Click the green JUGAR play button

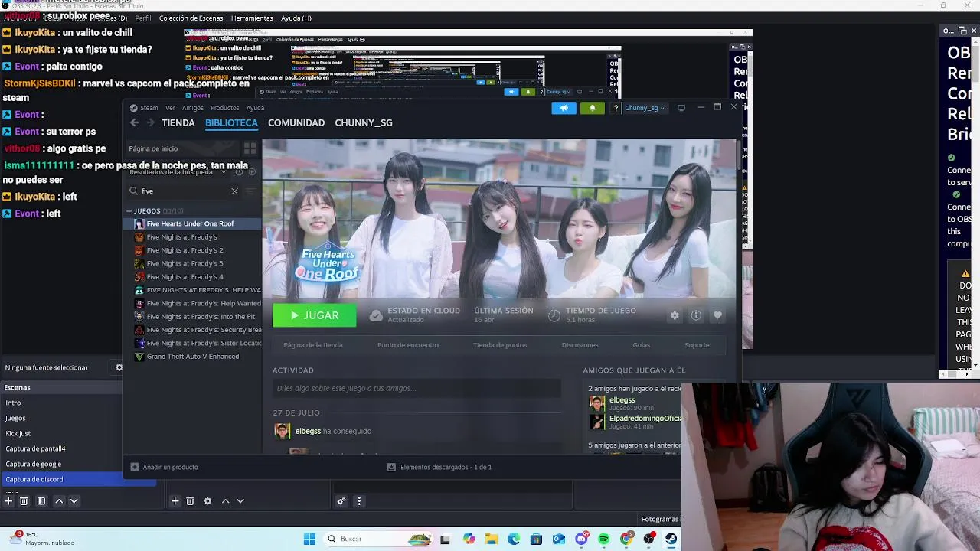314,315
